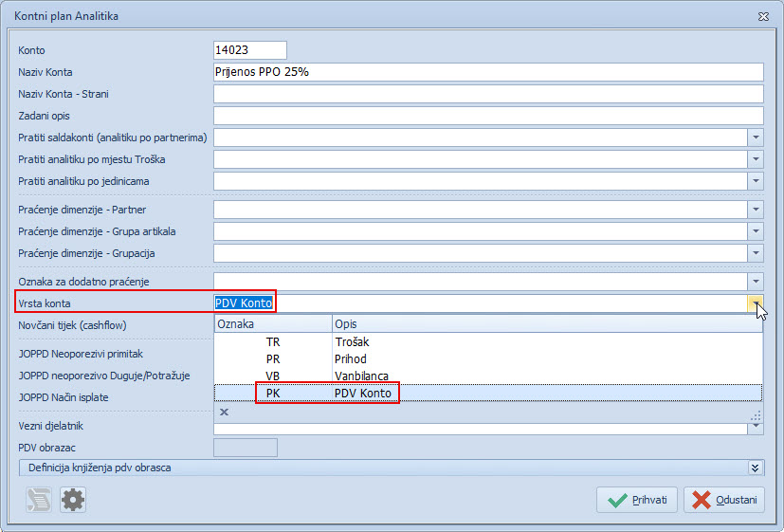The width and height of the screenshot is (784, 532).
Task: Open the Praćenje dimenzije - Partner dropdown
Action: [756, 210]
